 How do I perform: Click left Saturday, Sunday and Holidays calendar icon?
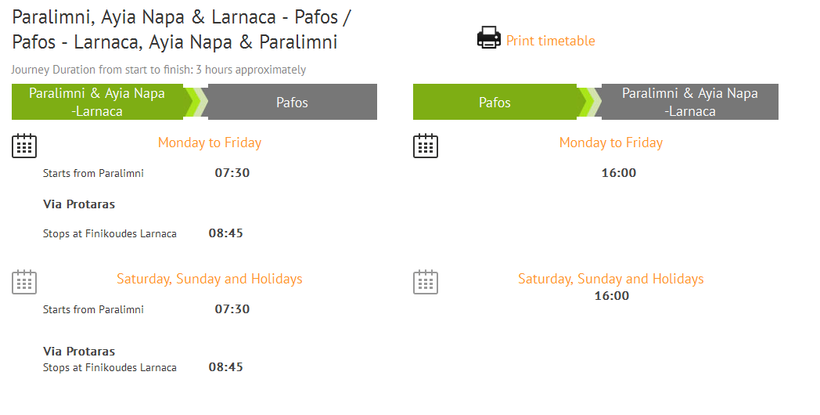(24, 281)
